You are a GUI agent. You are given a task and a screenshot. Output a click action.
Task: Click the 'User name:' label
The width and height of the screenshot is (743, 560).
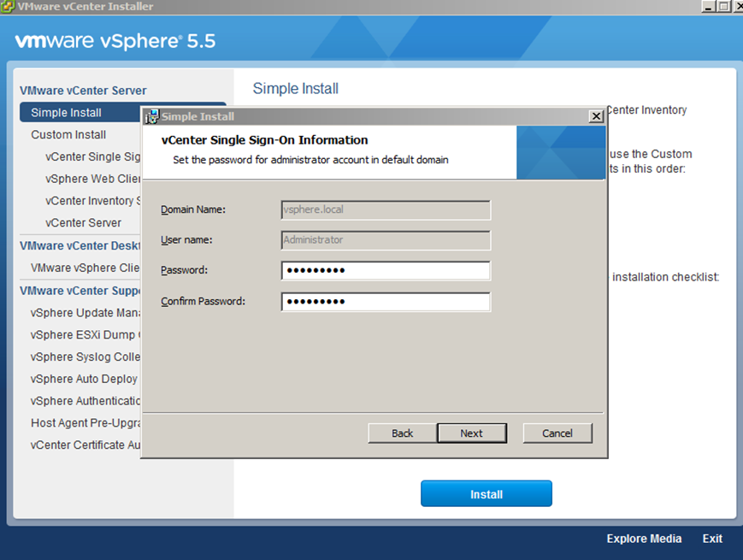[x=186, y=239]
